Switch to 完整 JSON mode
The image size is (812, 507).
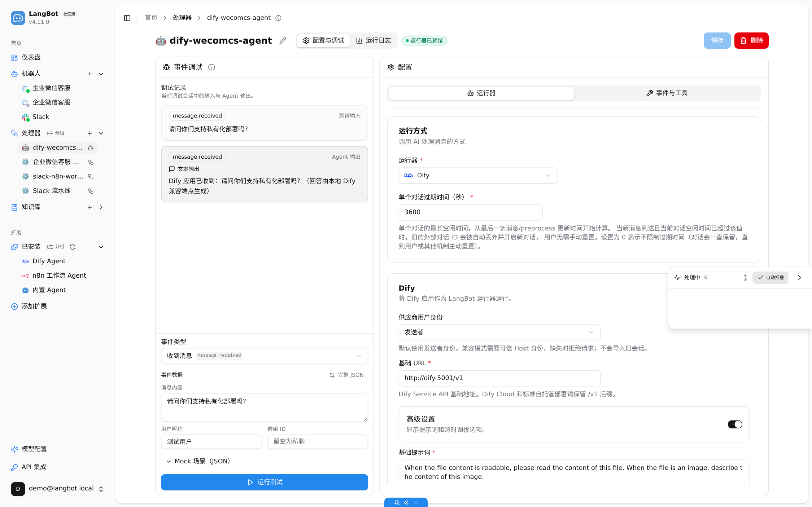(x=346, y=375)
